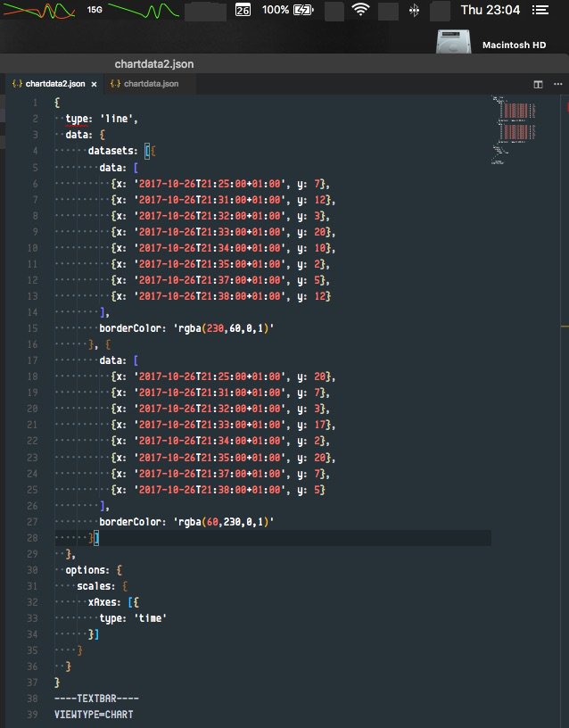Click the calendar date 26 icon
The width and height of the screenshot is (569, 728).
point(243,10)
